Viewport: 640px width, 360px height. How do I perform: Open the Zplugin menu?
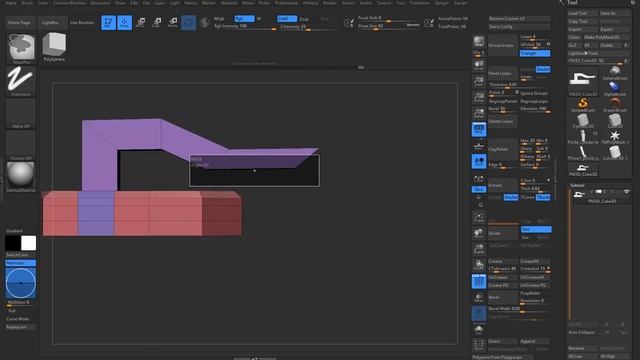click(x=442, y=3)
